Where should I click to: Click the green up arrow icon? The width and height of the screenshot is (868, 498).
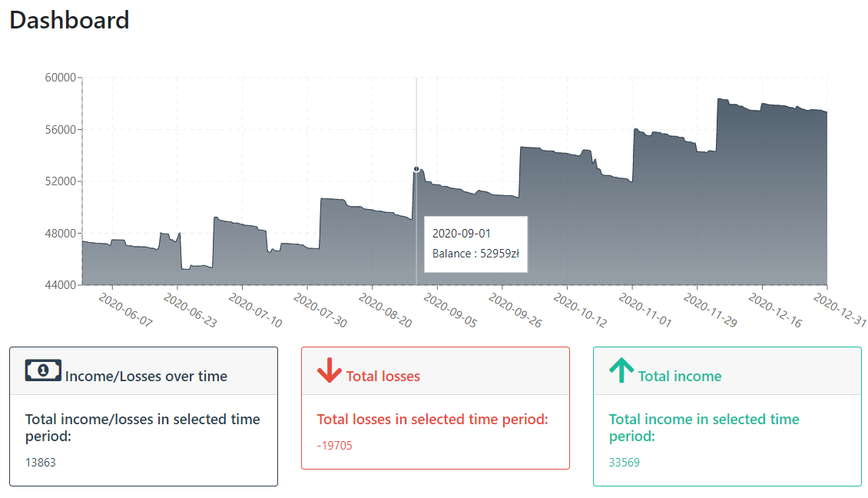621,370
